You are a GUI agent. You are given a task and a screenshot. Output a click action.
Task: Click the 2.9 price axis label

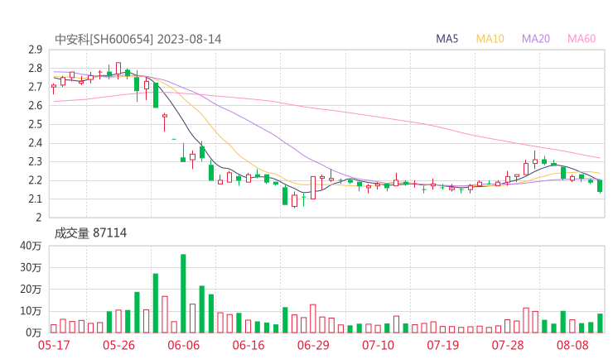(x=35, y=50)
